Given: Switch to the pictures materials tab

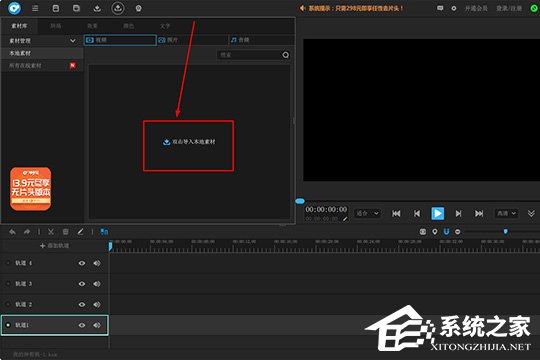Looking at the screenshot, I should tap(192, 40).
